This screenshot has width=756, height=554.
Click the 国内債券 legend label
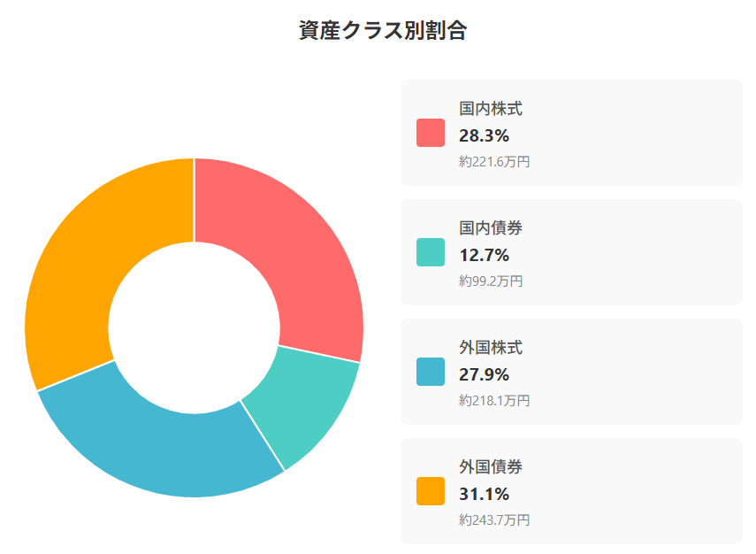click(x=491, y=228)
